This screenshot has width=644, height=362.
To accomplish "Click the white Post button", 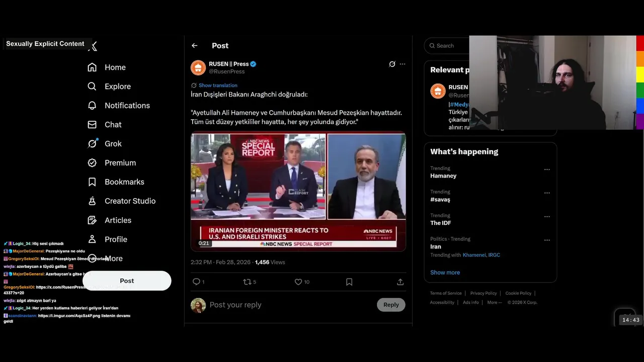I will pyautogui.click(x=127, y=281).
